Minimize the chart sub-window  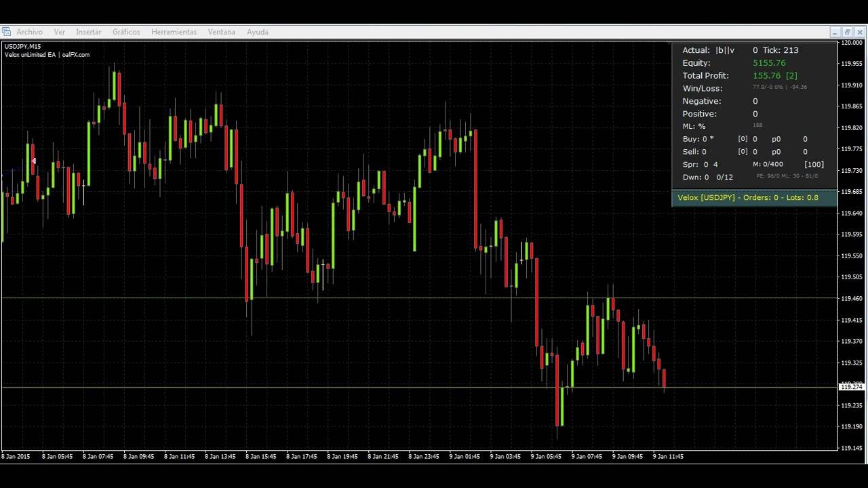click(x=835, y=32)
